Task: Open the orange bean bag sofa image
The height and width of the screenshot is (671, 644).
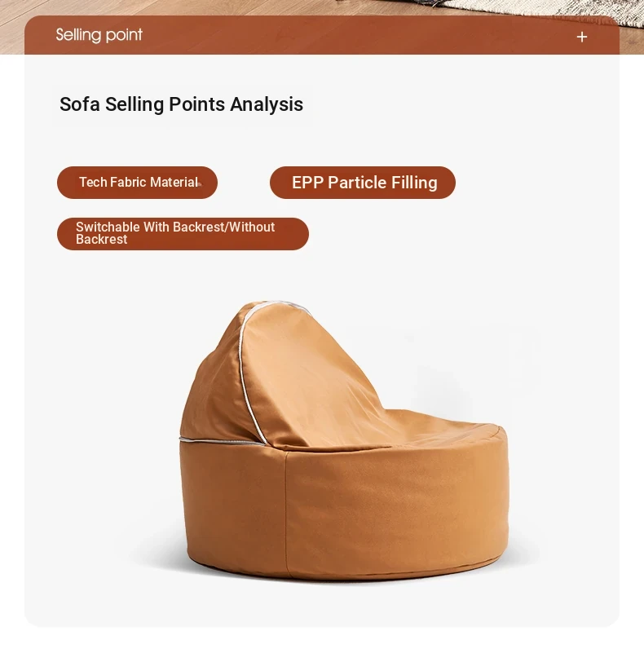Action: (x=344, y=441)
